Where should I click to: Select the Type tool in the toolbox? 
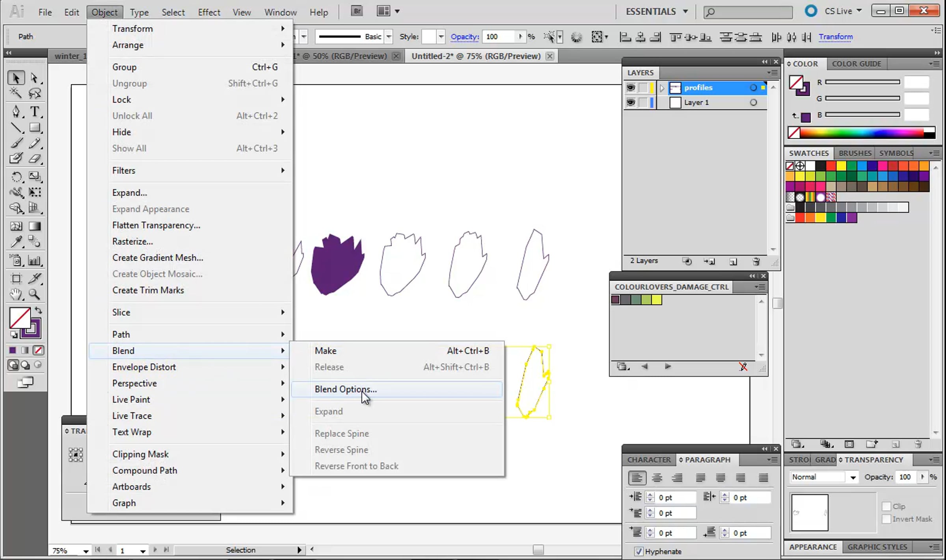click(35, 112)
